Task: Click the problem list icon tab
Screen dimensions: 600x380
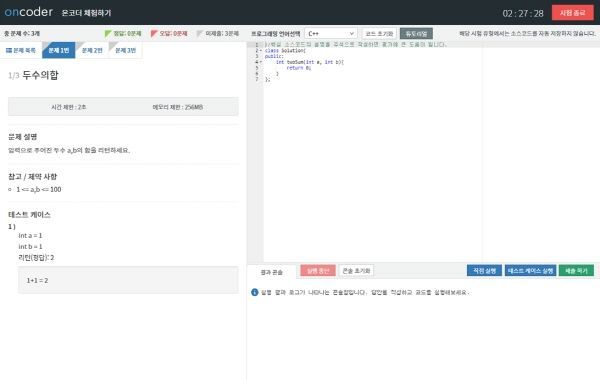Action: (21, 50)
